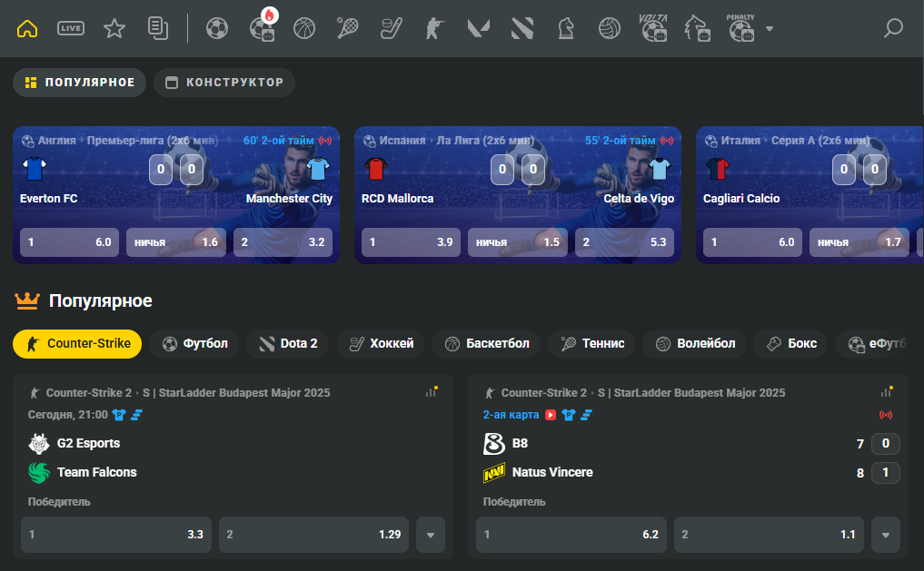Open Team Falcons team row
This screenshot has width=924, height=571.
pos(233,472)
